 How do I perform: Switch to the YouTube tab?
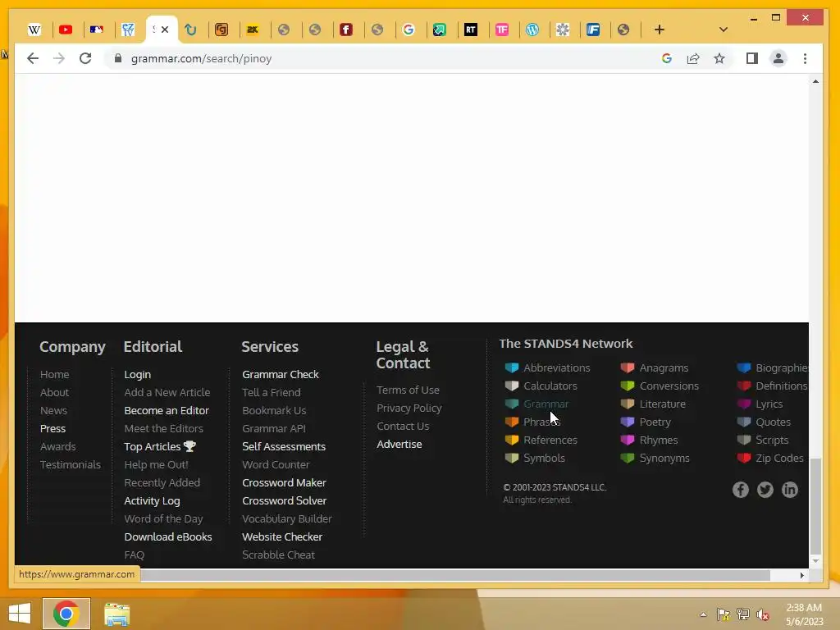pyautogui.click(x=66, y=30)
